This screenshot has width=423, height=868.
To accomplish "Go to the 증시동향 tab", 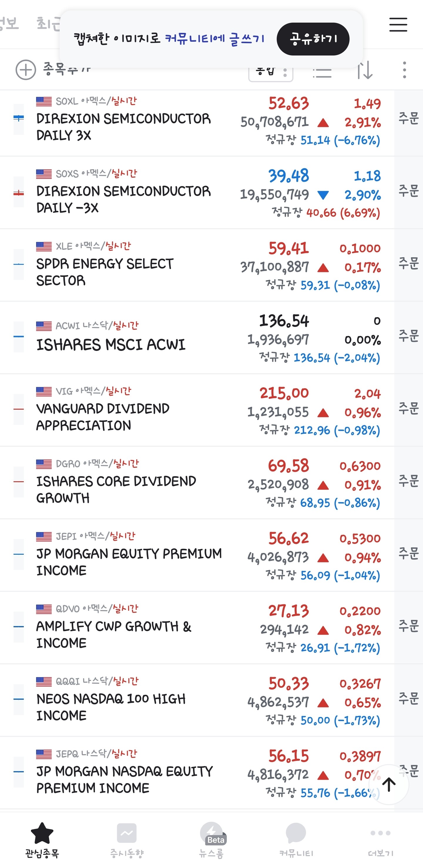I will coord(127,839).
